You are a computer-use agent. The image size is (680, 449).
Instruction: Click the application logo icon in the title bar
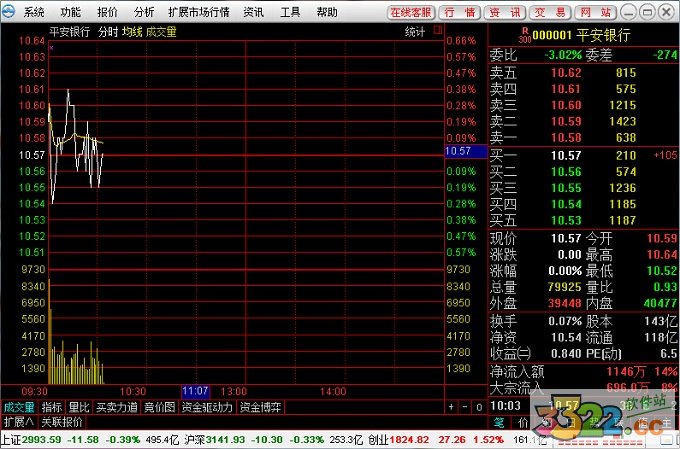[8, 12]
